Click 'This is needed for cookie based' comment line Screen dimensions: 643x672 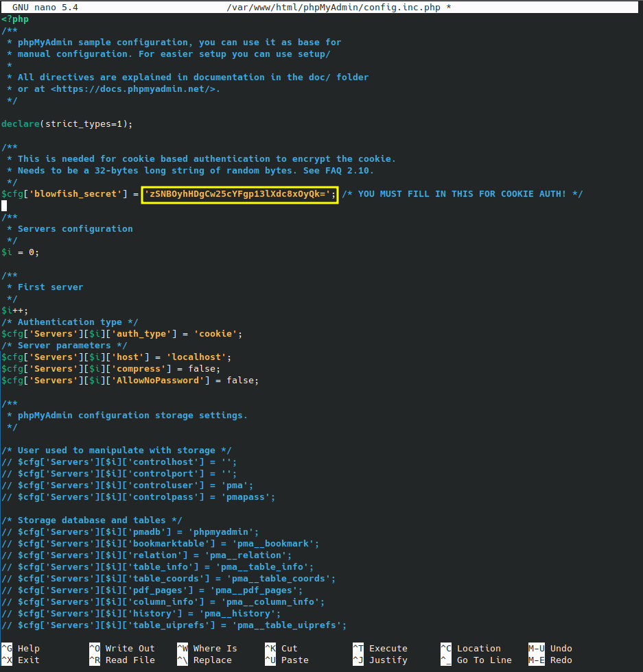click(202, 159)
